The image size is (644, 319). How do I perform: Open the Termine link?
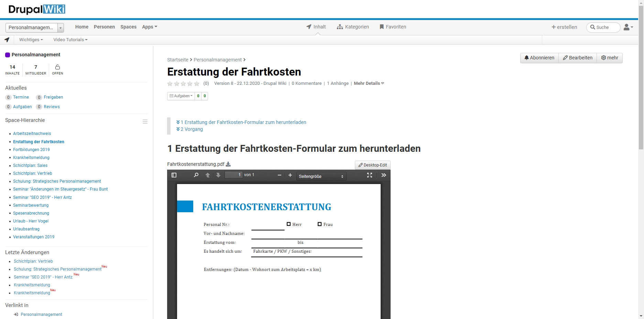click(21, 97)
